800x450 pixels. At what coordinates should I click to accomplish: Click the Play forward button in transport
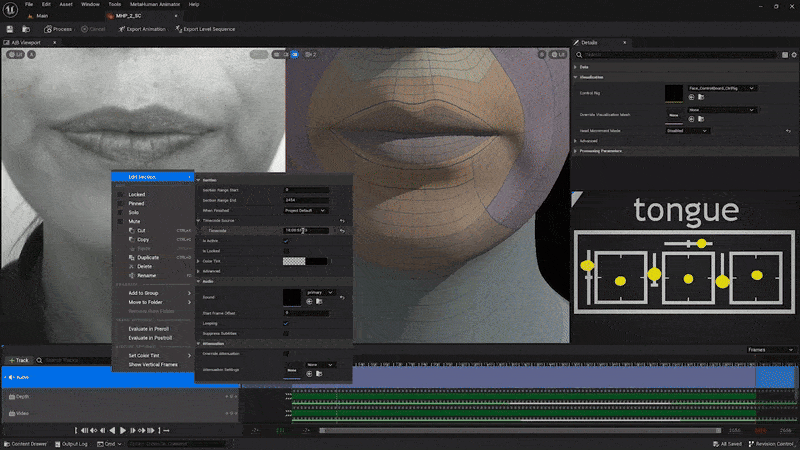tap(122, 431)
